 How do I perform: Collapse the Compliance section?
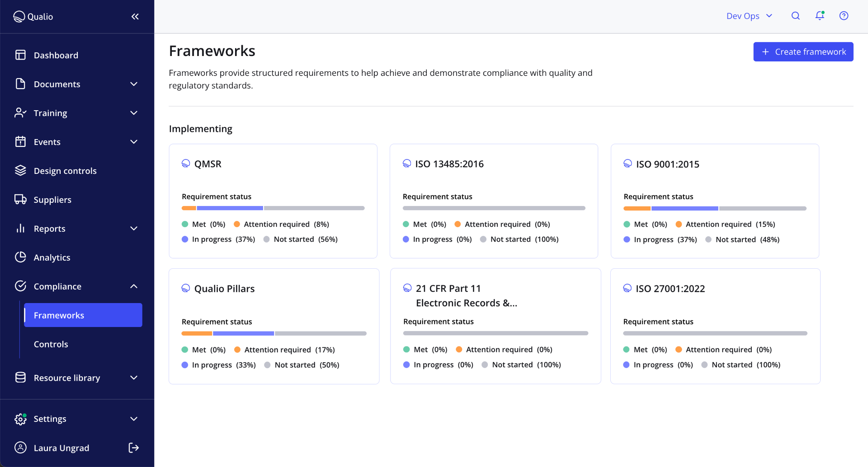click(134, 286)
